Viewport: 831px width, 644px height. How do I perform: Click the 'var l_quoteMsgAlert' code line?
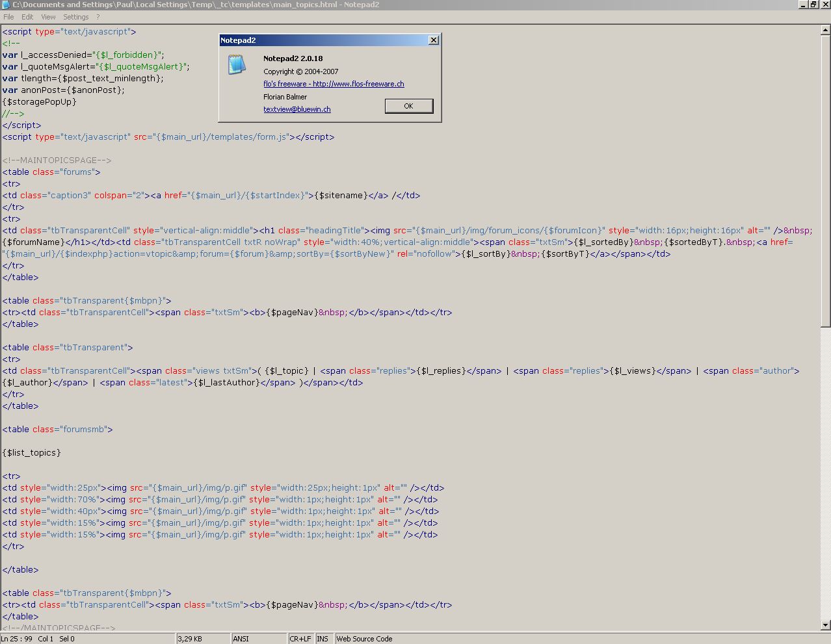click(96, 66)
